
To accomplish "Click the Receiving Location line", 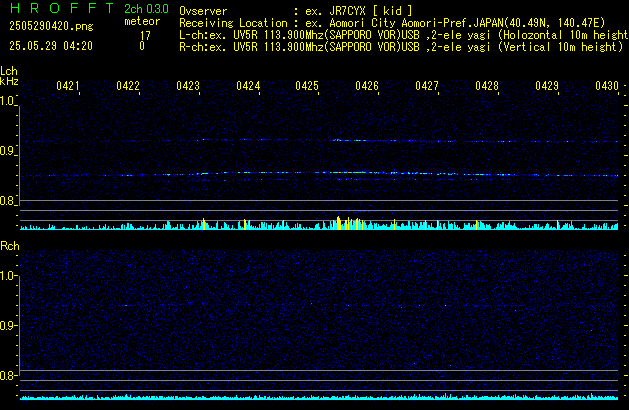I will [x=392, y=23].
